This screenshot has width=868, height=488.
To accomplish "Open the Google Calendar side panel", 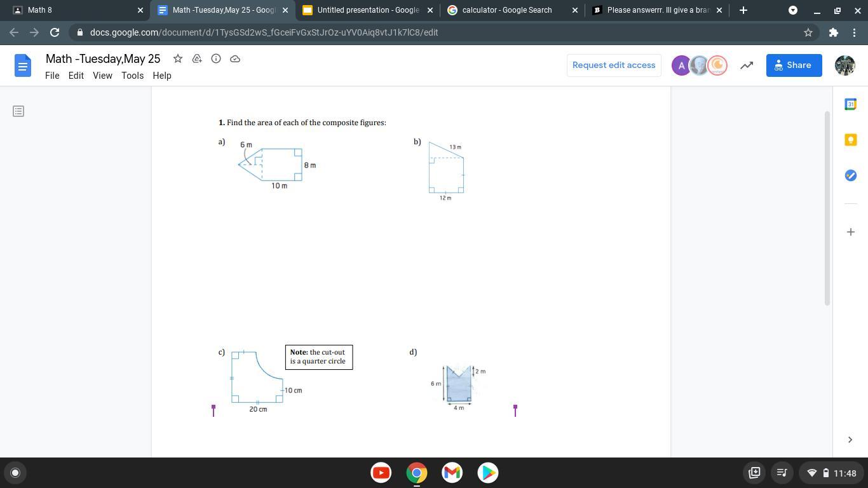I will 850,104.
